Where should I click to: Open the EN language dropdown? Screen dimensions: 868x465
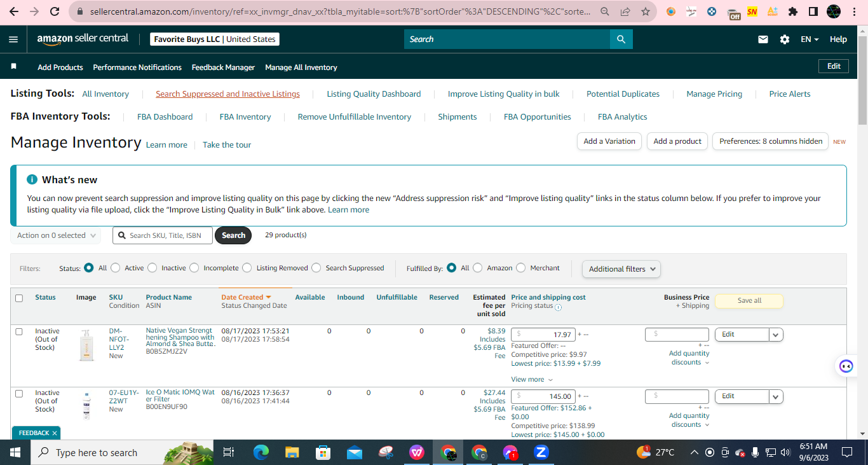[x=810, y=39]
